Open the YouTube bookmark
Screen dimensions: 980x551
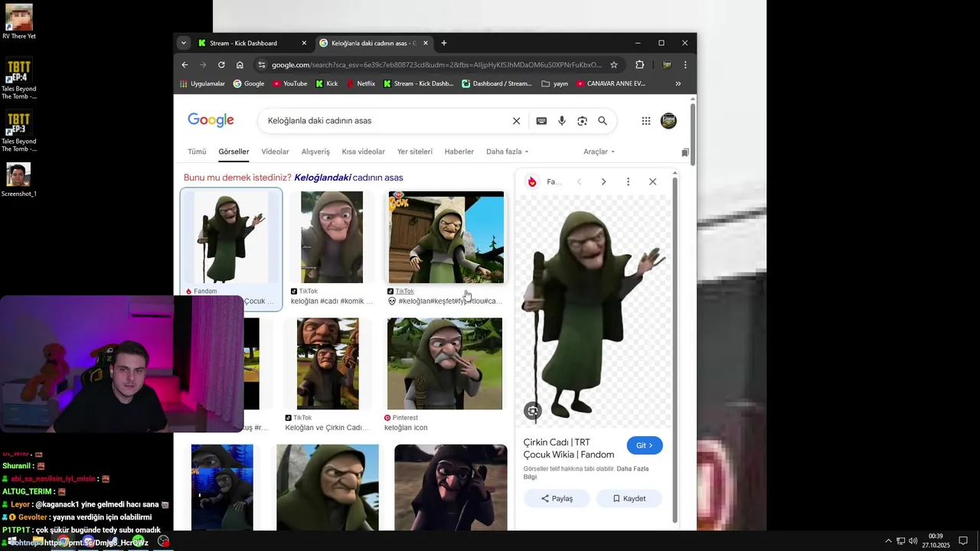tap(290, 83)
